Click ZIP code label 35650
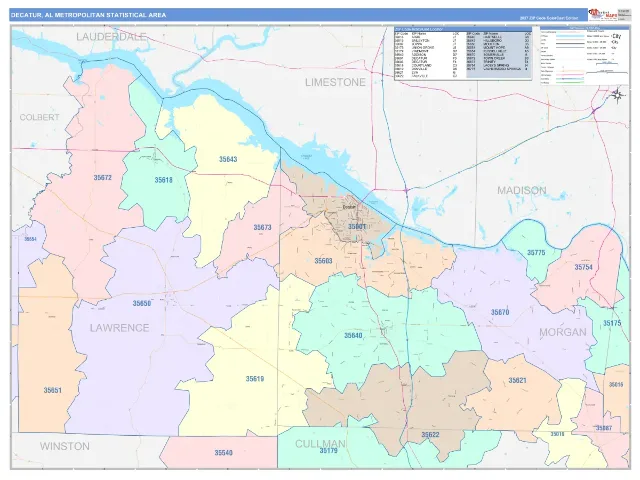Screen dimensions: 640x480 coord(142,303)
